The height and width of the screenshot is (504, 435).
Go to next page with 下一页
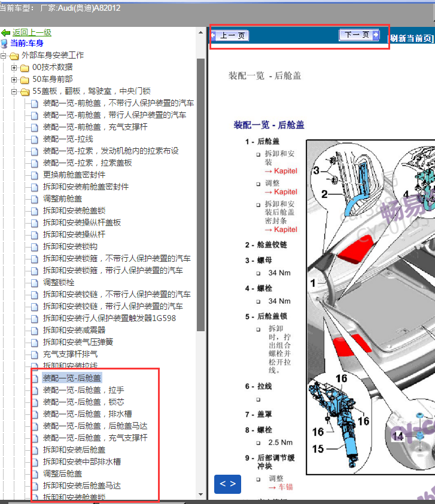[359, 35]
